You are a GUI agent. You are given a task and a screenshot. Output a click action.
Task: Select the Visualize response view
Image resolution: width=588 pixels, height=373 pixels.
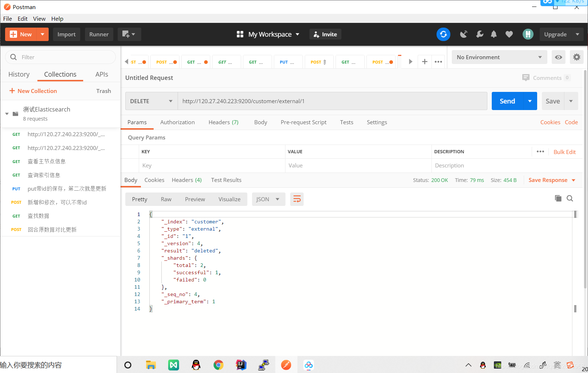tap(229, 199)
